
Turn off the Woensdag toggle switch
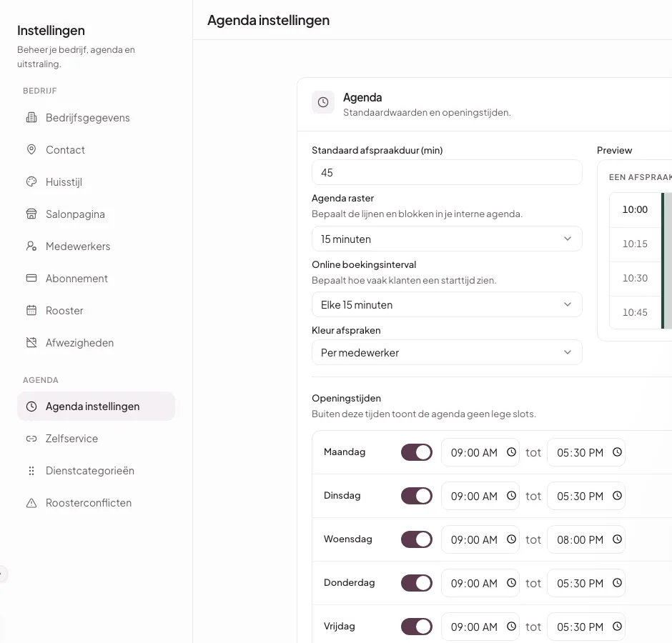pos(417,539)
